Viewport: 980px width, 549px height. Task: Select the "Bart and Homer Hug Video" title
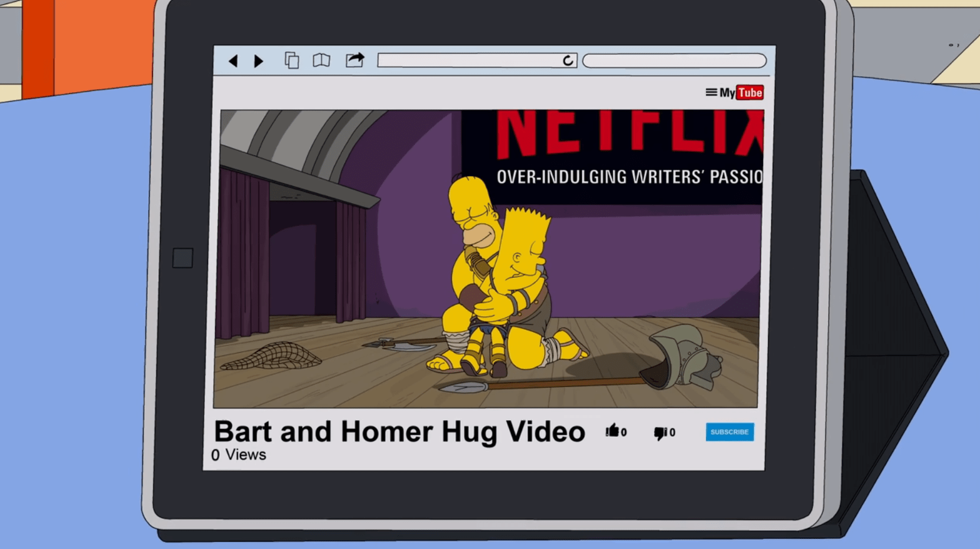click(x=399, y=431)
